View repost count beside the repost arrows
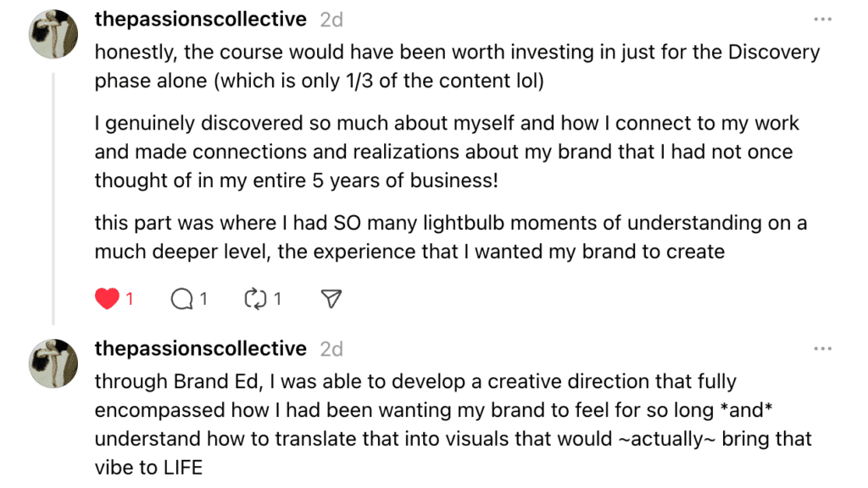868x488 pixels. 278,299
